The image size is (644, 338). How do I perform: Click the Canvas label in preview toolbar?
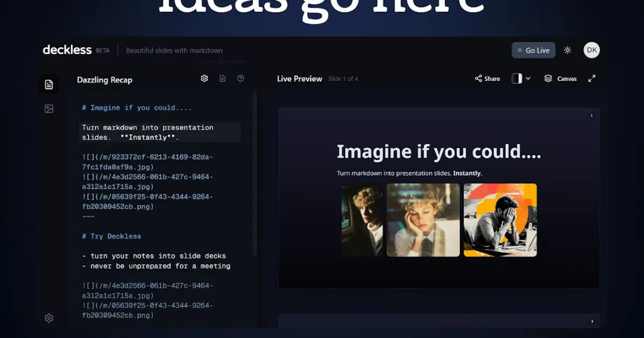[x=567, y=79]
